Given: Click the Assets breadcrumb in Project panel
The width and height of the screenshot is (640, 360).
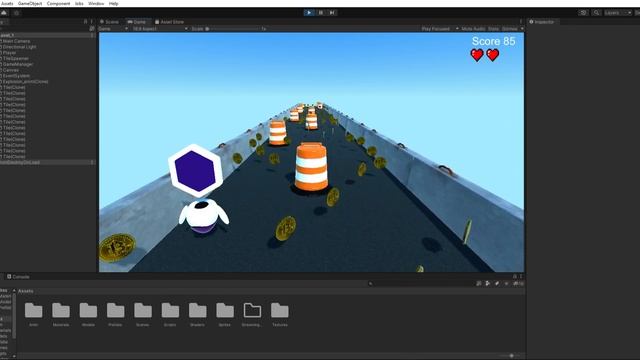Looking at the screenshot, I should click(26, 291).
